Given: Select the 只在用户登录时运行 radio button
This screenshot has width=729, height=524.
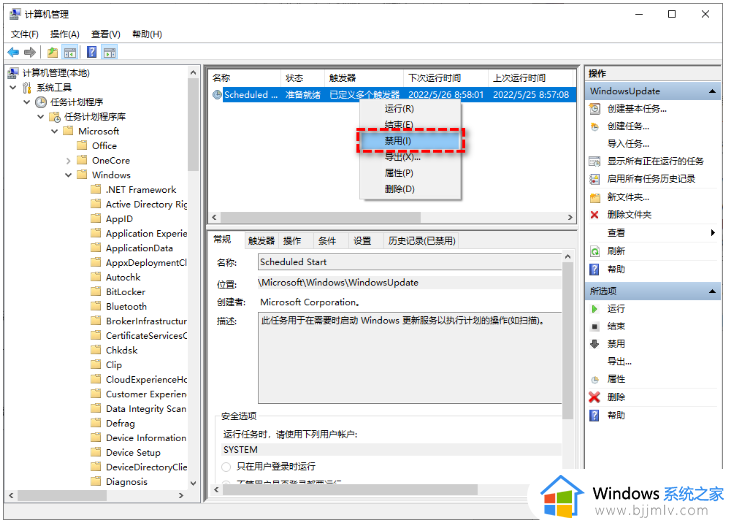Looking at the screenshot, I should [226, 466].
